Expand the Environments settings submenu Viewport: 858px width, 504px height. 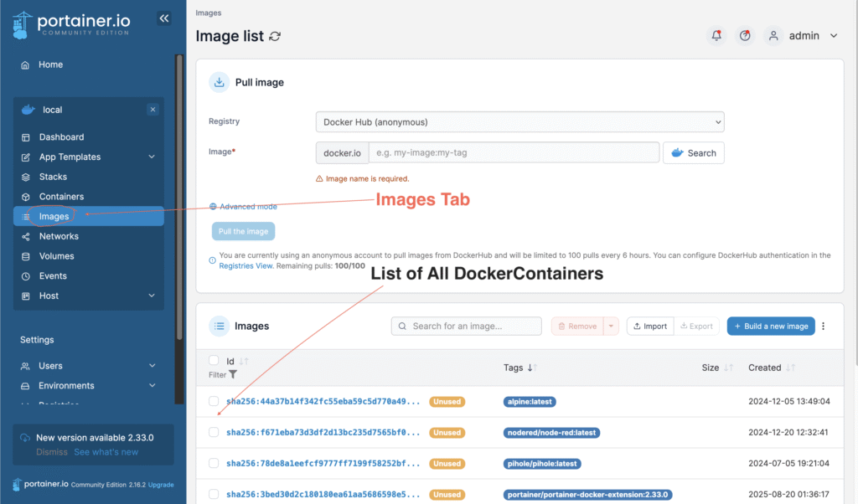(152, 385)
